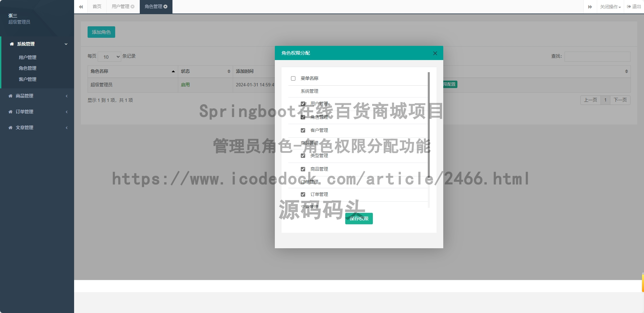
Task: Uncheck the 用户管理 permission checkbox
Action: coord(303,104)
